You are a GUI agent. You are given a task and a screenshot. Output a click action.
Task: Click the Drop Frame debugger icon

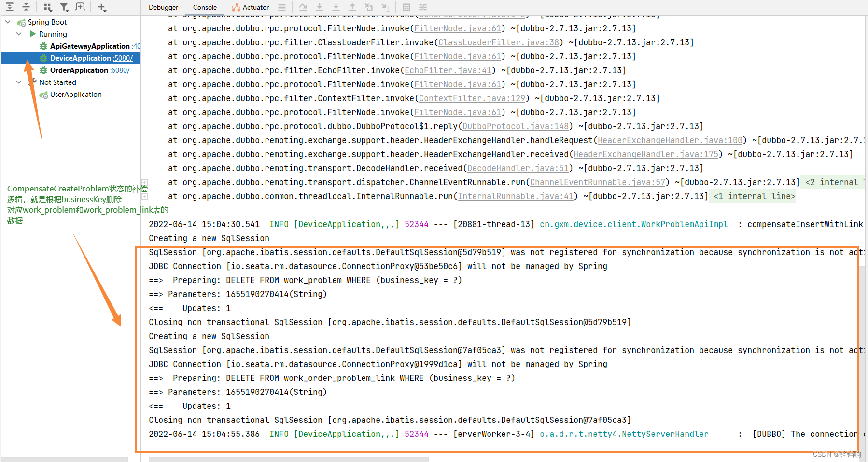pos(369,7)
